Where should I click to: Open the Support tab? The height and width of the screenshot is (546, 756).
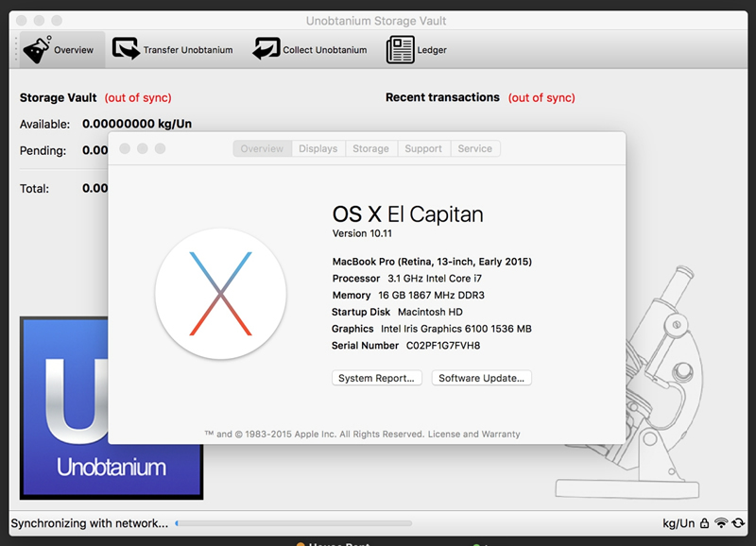pos(422,148)
